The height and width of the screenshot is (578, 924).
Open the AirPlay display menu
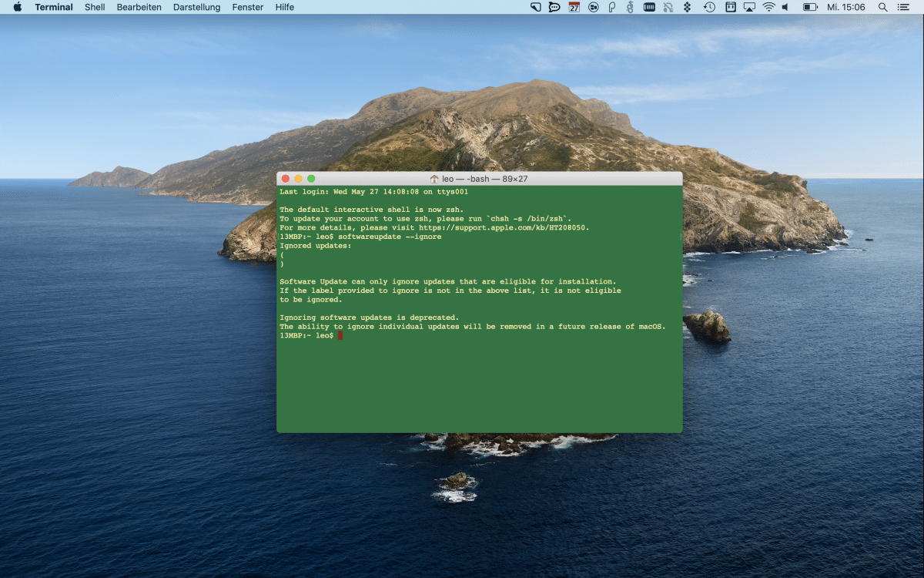[x=749, y=7]
